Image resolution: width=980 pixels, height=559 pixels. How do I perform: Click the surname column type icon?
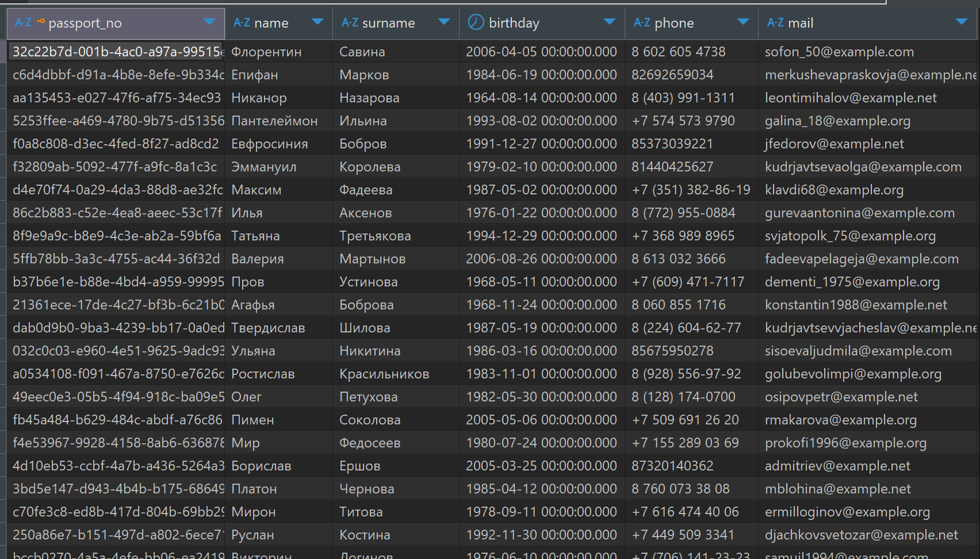point(350,22)
